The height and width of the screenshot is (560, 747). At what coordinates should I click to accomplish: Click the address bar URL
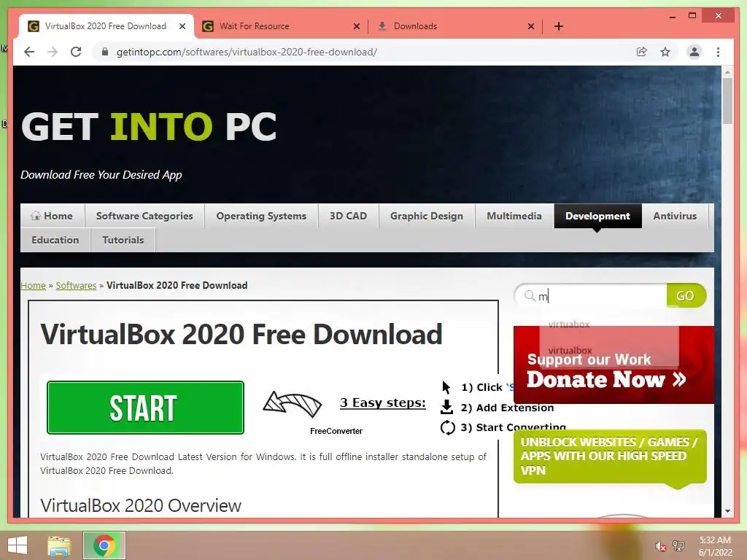247,52
